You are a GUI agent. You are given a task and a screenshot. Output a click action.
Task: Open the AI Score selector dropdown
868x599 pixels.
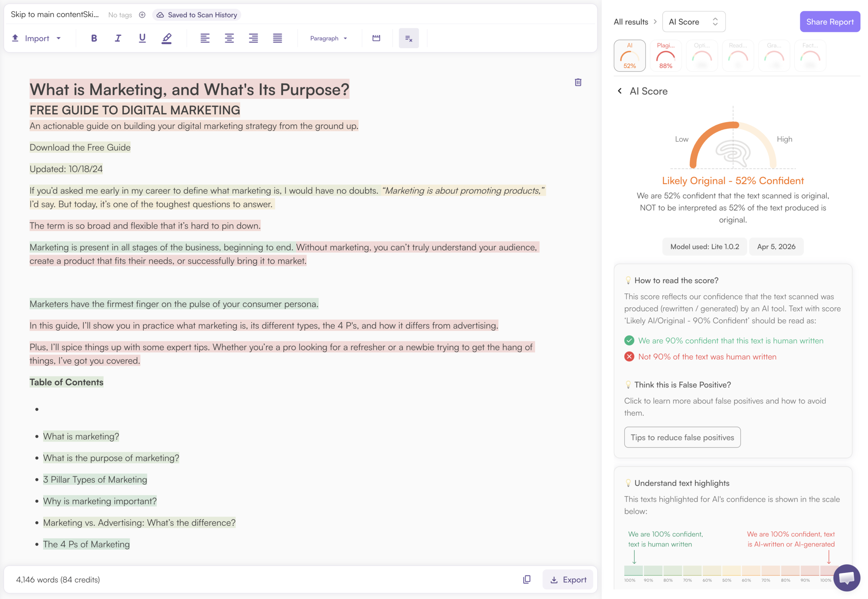click(x=694, y=22)
